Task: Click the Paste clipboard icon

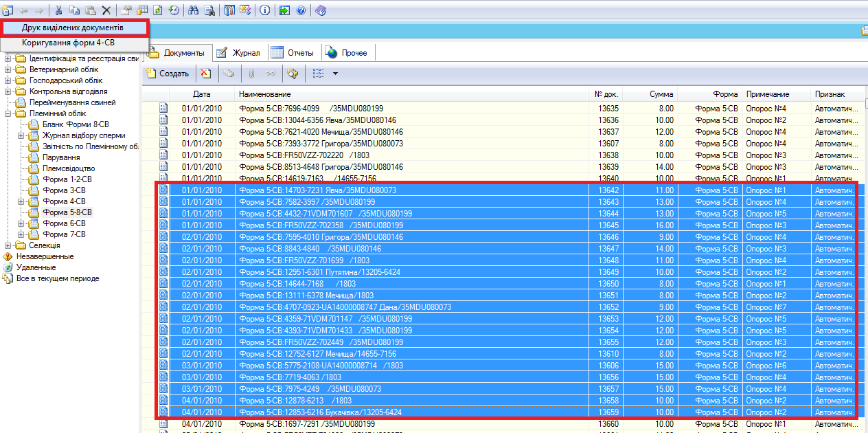Action: tap(90, 10)
